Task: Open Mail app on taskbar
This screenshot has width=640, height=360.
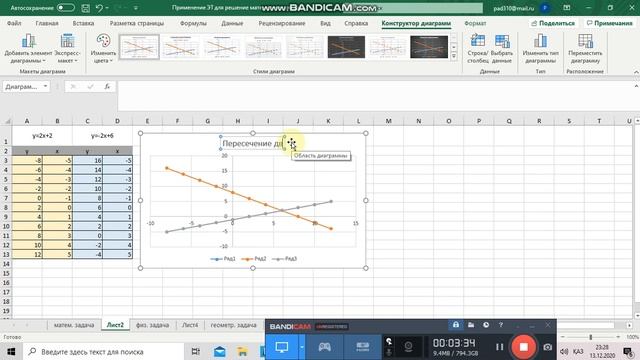Action: [220, 351]
